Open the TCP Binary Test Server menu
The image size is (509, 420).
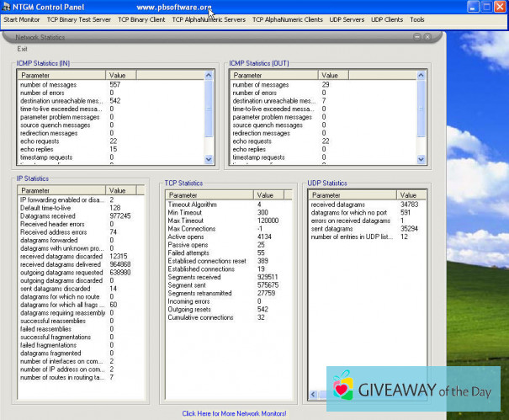78,19
